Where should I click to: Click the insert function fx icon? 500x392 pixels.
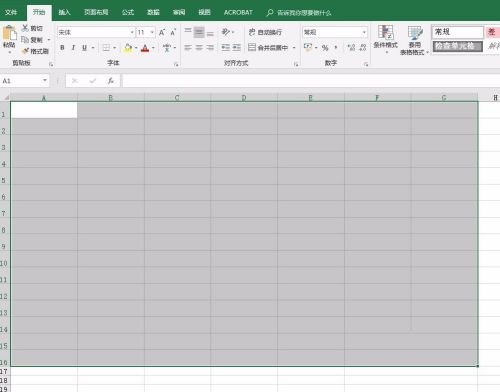click(111, 81)
